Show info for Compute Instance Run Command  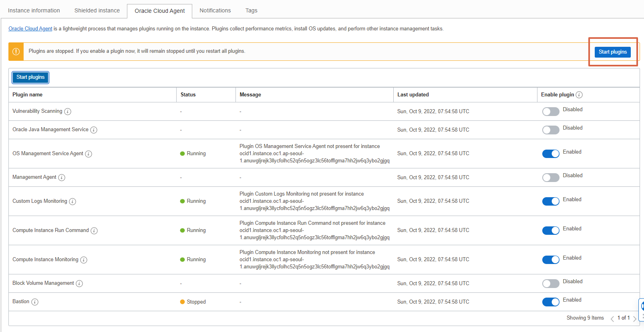(x=94, y=231)
